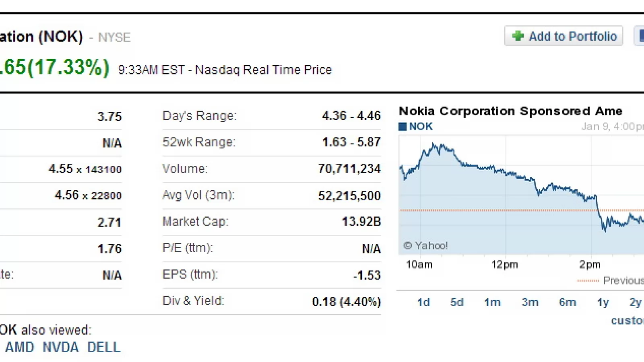Click the green plus icon beside Add to Portfolio
Screen dimensions: 644x362
tap(518, 36)
